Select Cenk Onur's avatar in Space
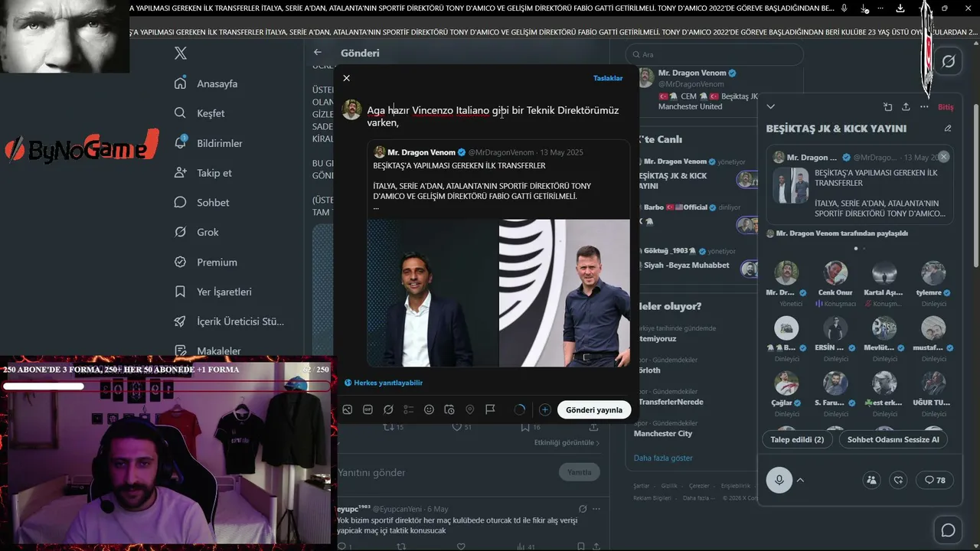 pyautogui.click(x=835, y=273)
